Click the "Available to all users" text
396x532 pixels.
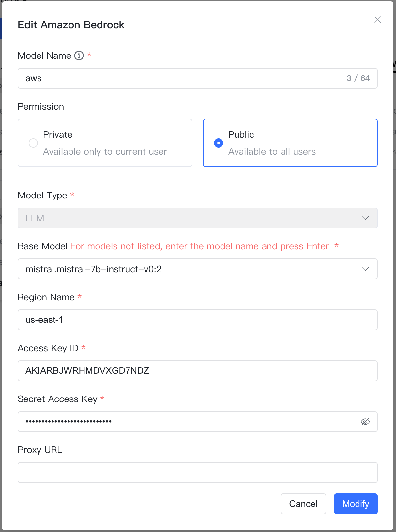(272, 152)
